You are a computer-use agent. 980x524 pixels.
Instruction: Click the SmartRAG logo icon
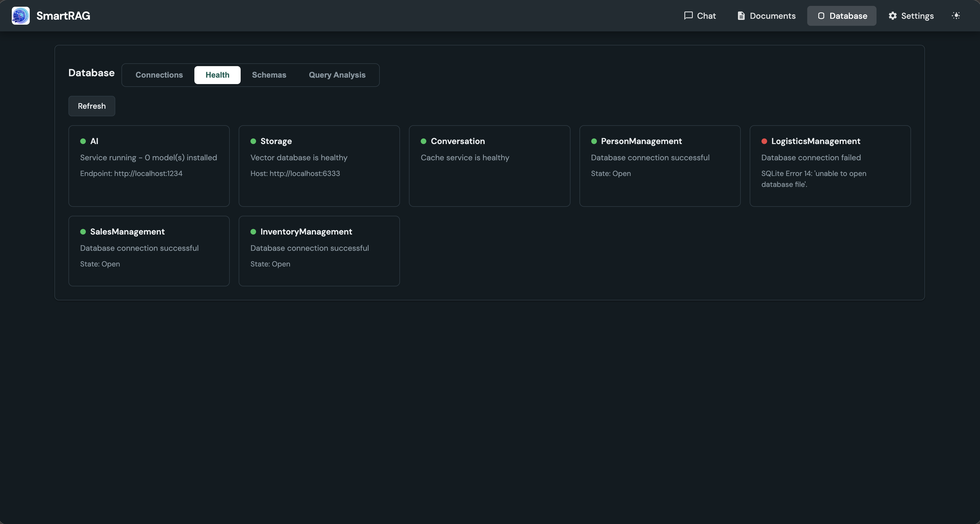20,16
